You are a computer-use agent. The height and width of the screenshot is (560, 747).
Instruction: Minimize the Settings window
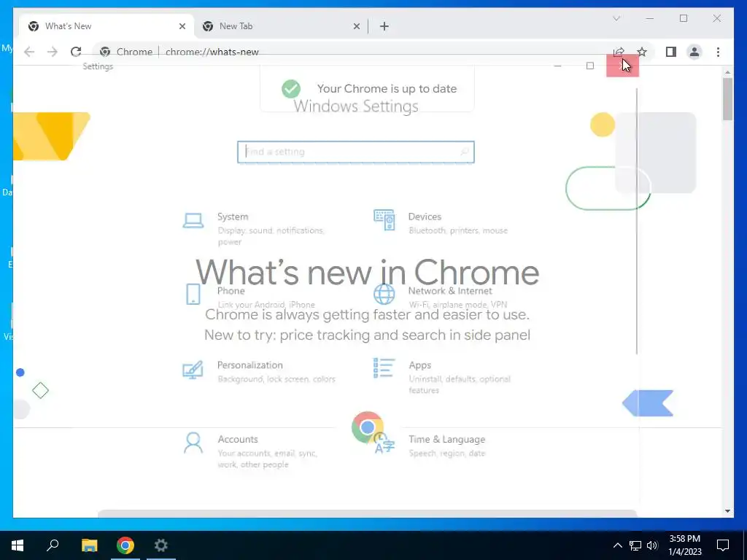tap(557, 65)
